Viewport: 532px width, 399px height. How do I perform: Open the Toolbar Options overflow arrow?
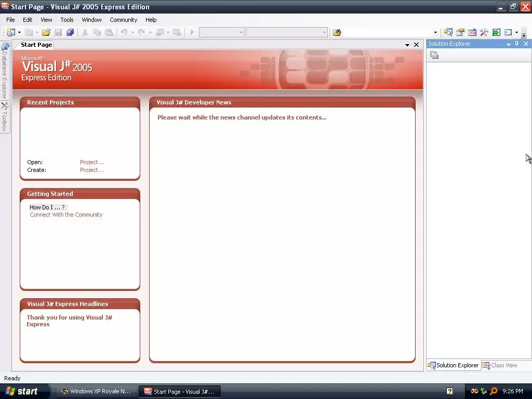click(524, 35)
